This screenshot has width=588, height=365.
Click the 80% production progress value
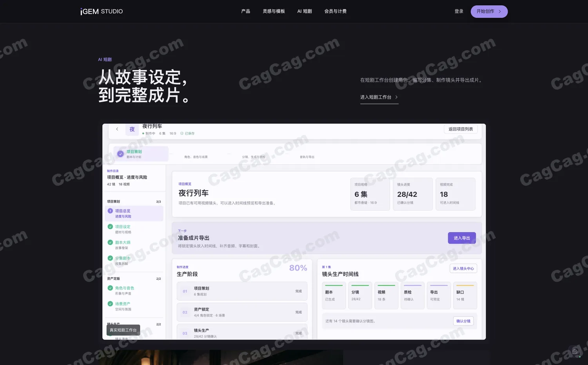298,268
